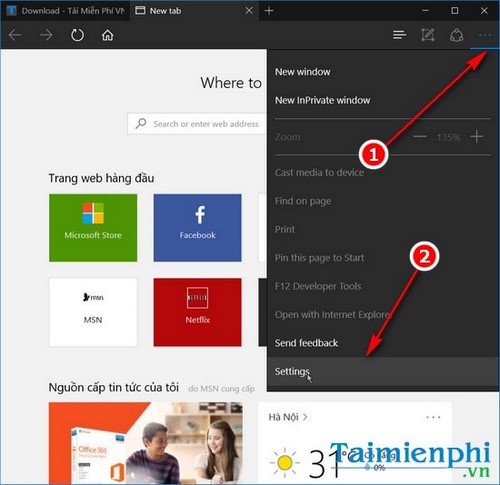The height and width of the screenshot is (485, 500).
Task: Click the search or web address field
Action: (197, 124)
